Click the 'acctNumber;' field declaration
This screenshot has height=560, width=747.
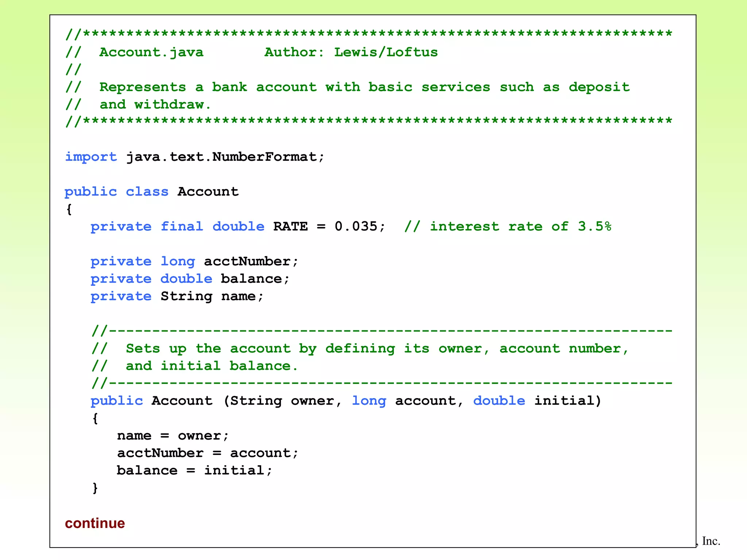pyautogui.click(x=251, y=261)
